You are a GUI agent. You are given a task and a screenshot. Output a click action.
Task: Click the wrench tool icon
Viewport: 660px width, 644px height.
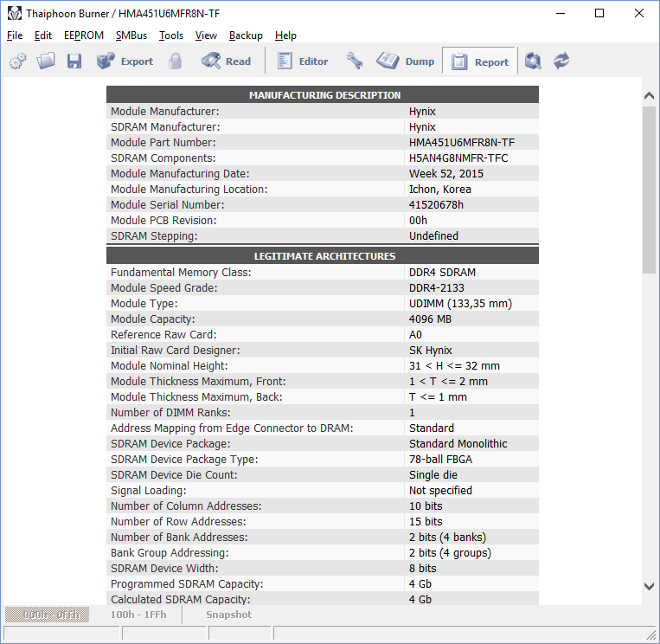[x=355, y=61]
